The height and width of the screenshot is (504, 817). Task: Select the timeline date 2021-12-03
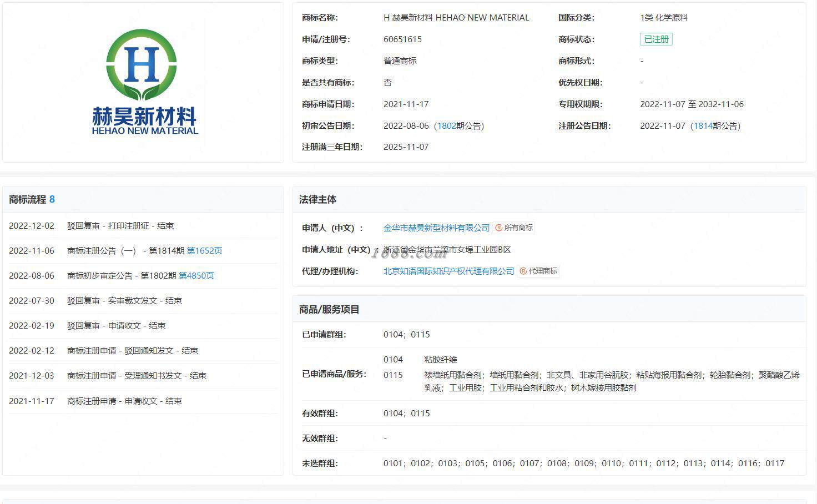tap(32, 376)
